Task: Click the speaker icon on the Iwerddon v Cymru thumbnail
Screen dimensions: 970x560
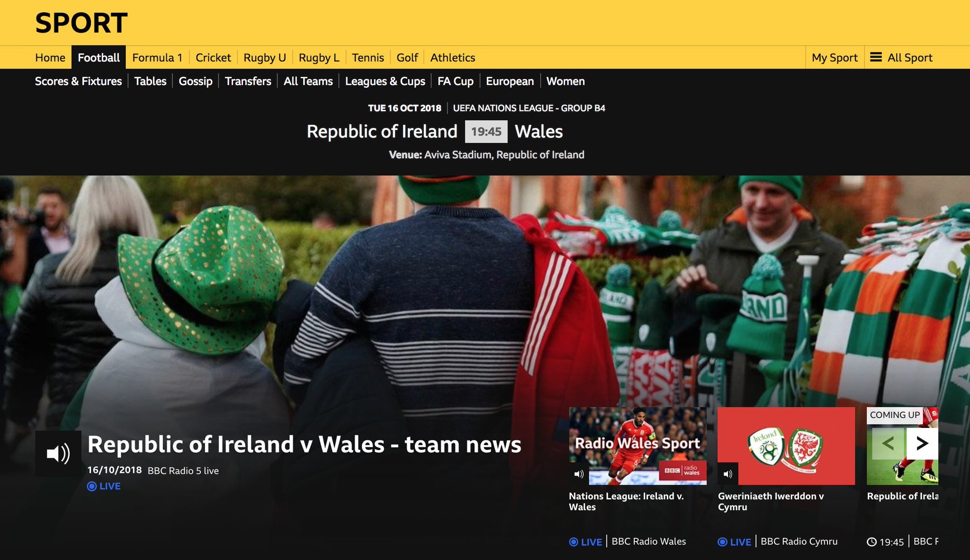Action: [728, 474]
